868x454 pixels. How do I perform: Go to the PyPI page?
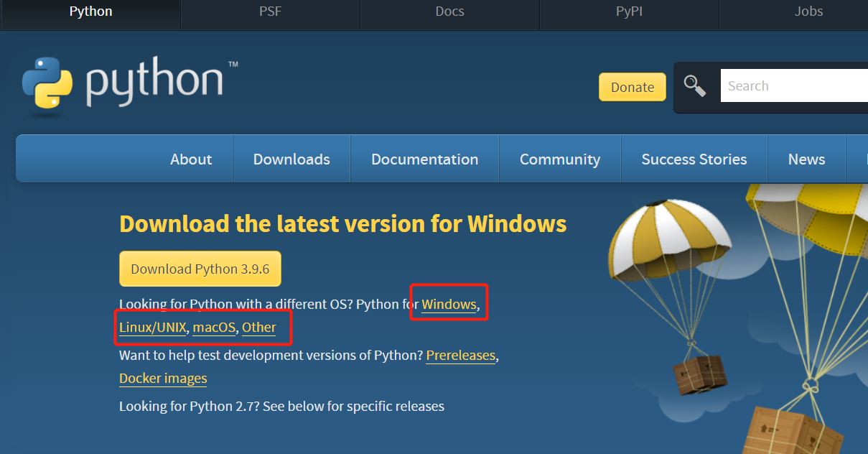pyautogui.click(x=629, y=11)
